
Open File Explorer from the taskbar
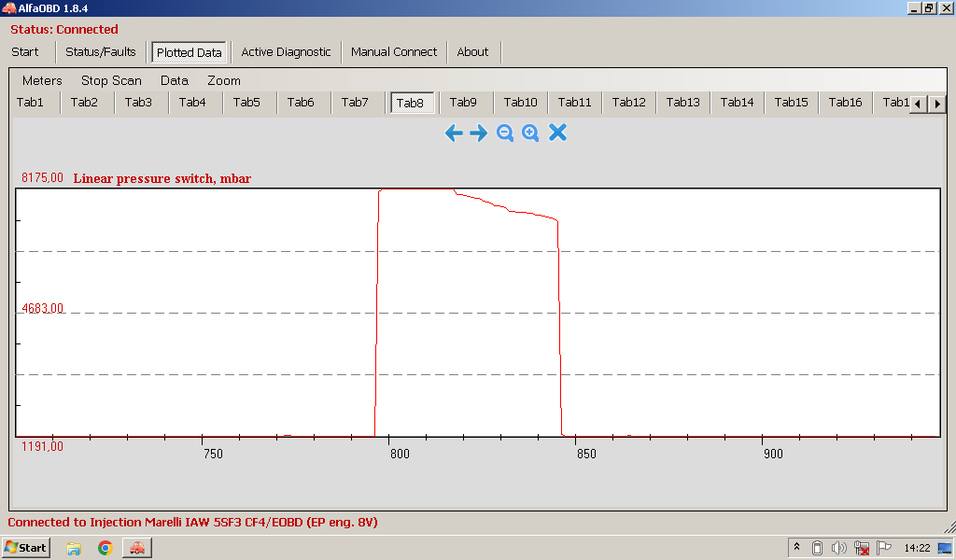click(x=74, y=548)
